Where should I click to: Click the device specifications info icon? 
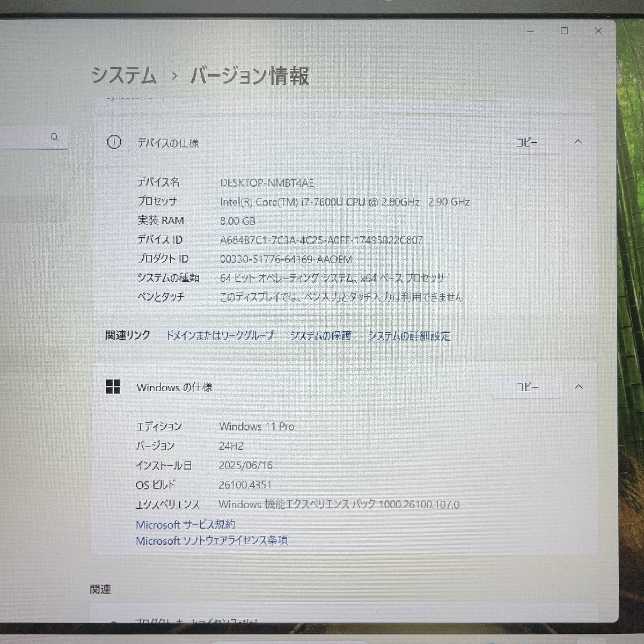tap(114, 142)
